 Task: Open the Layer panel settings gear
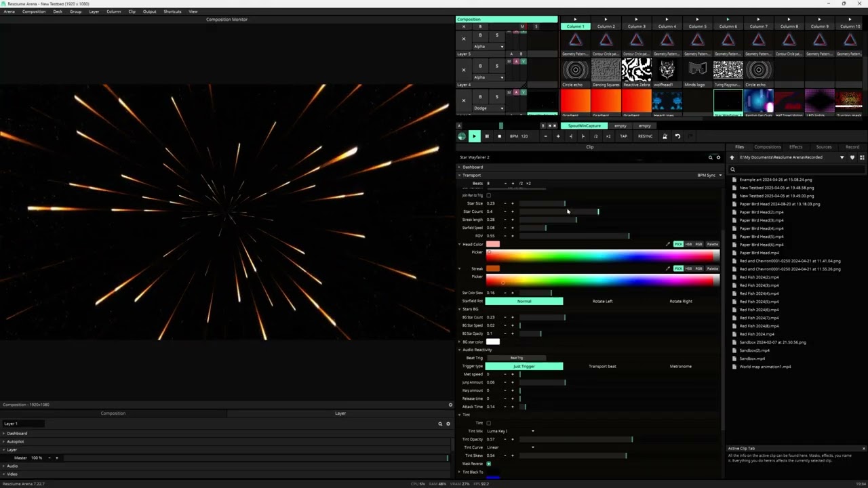(448, 424)
